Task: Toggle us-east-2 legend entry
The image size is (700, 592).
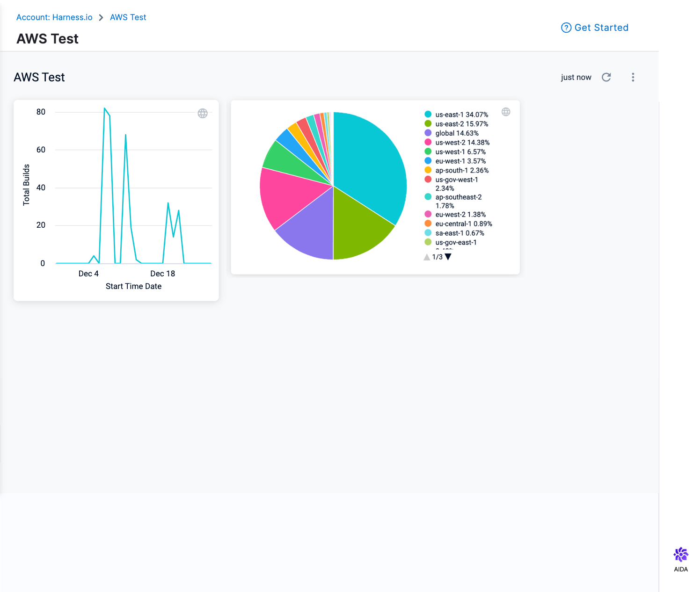Action: [x=461, y=124]
